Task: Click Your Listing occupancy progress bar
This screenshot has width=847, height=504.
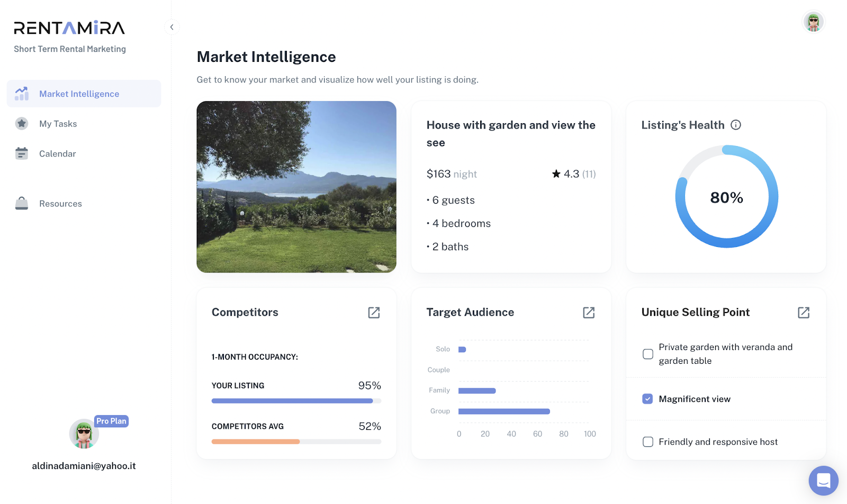Action: tap(296, 401)
